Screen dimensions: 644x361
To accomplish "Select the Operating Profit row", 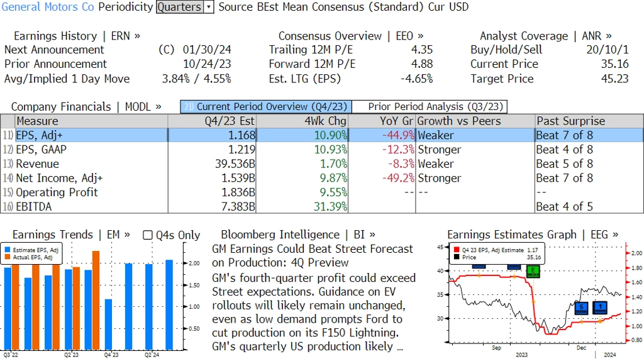I will coord(322,192).
